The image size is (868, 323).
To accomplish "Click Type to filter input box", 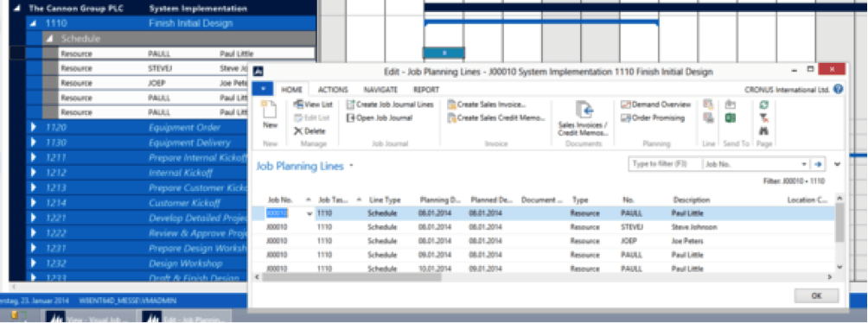I will tap(665, 164).
